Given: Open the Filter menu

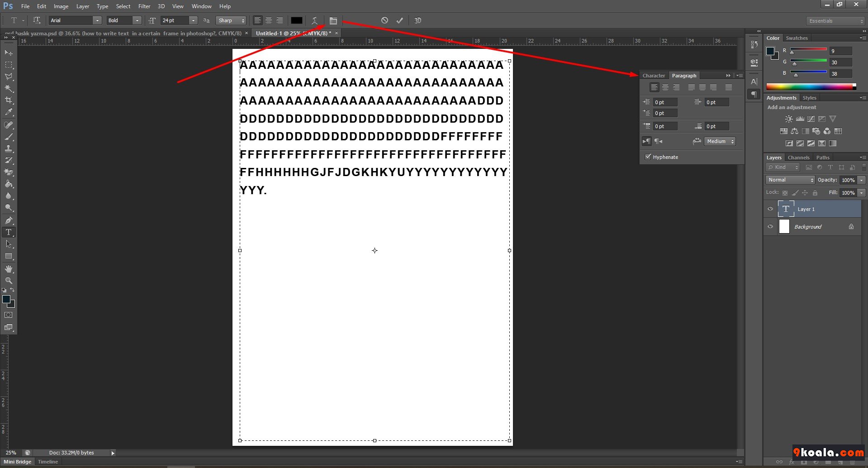Looking at the screenshot, I should 144,6.
